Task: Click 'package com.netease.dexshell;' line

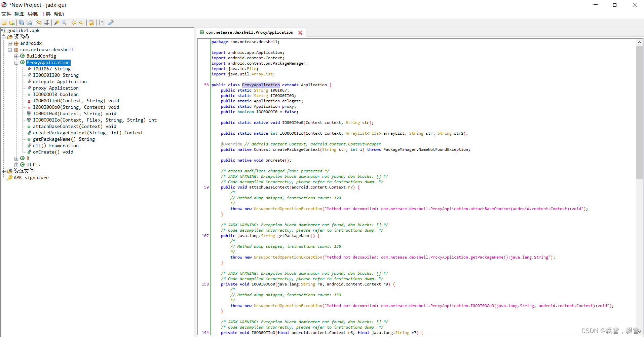Action: click(x=245, y=42)
